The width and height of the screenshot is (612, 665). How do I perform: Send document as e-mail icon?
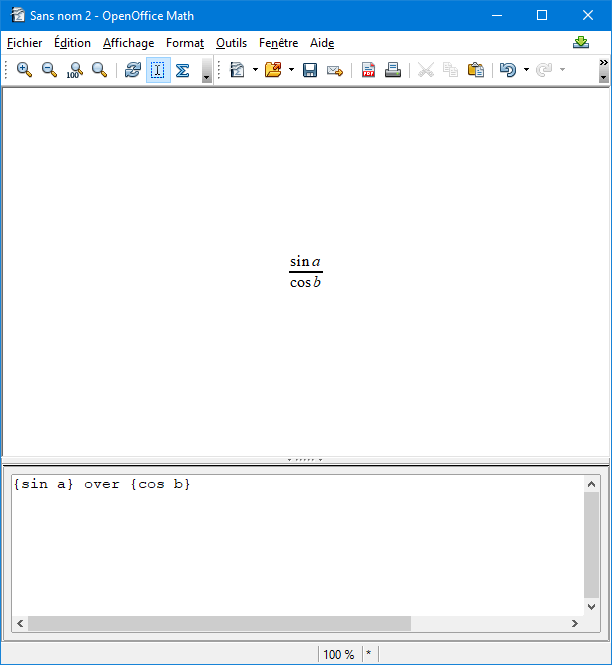pyautogui.click(x=335, y=70)
